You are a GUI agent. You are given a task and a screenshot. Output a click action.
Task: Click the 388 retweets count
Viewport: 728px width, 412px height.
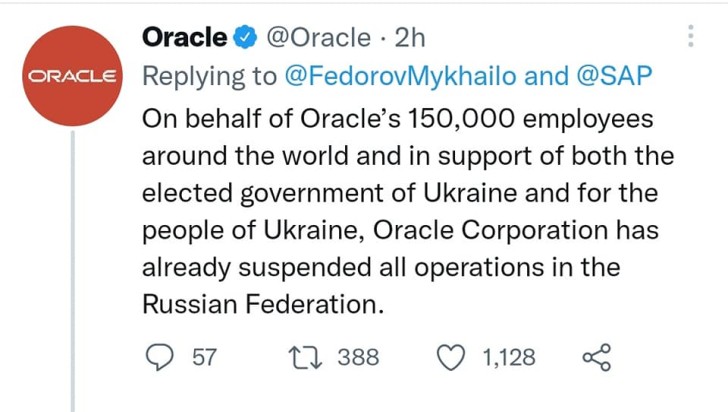(x=358, y=357)
